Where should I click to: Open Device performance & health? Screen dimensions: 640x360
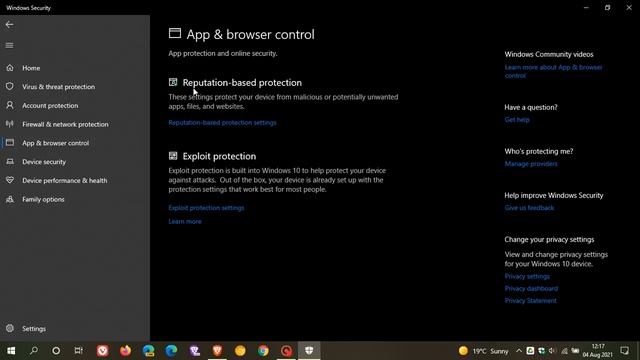tap(64, 181)
